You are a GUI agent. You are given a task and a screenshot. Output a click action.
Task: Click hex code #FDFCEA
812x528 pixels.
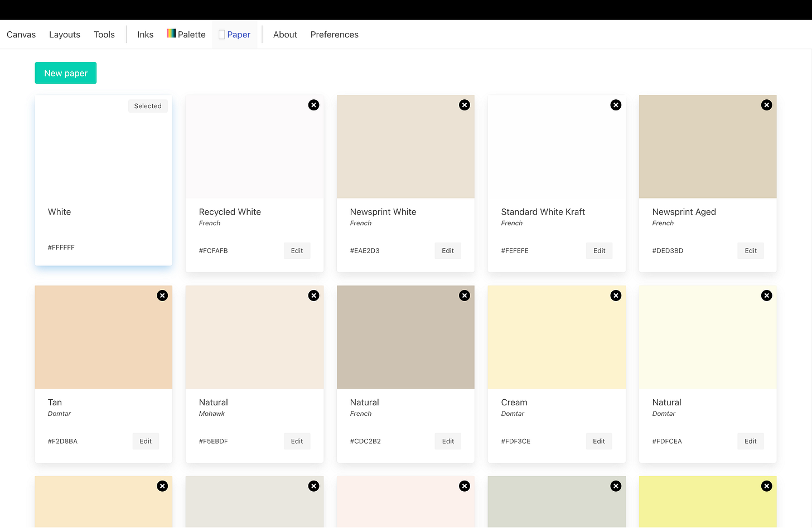[667, 442]
